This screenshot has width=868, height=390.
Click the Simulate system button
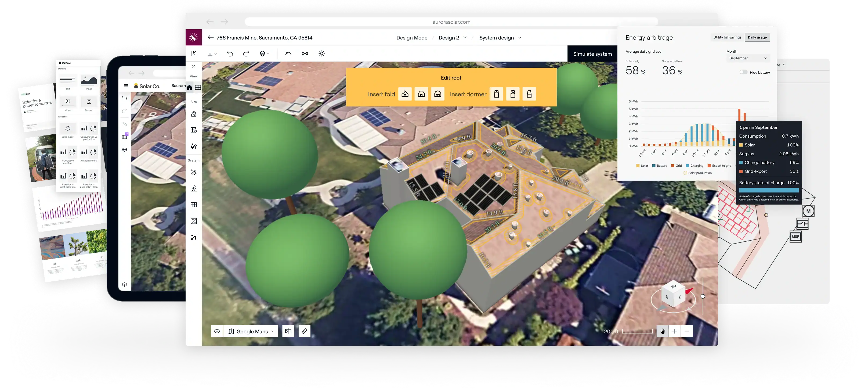[x=592, y=54]
